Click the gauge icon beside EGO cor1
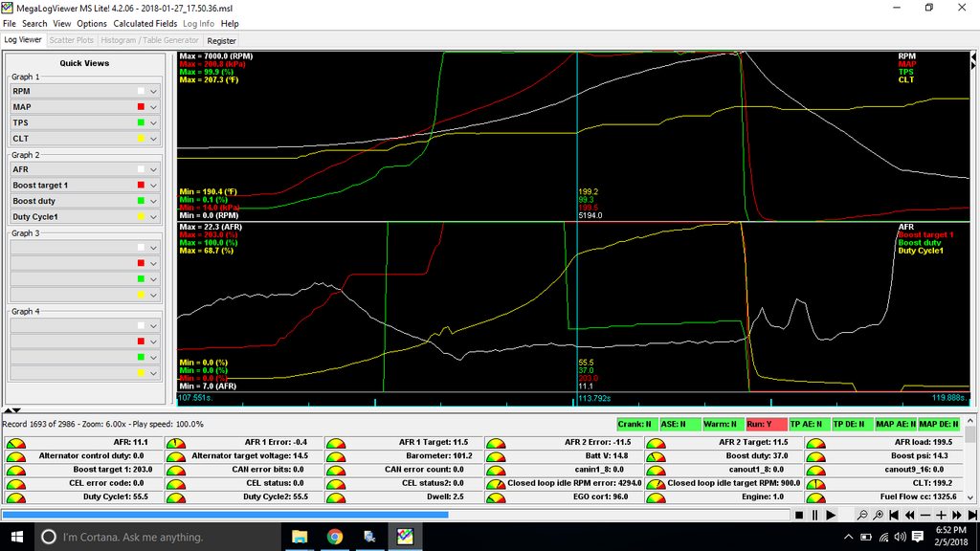Screen dimensions: 980x551 pos(496,497)
